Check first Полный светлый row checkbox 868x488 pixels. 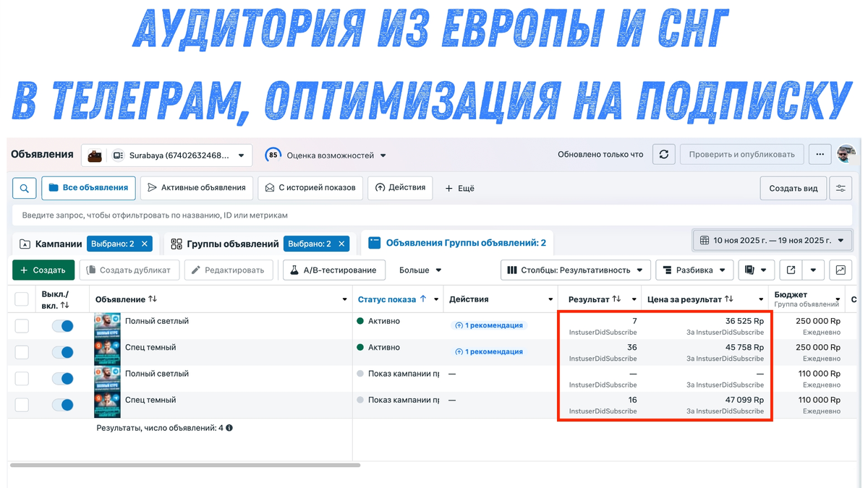(x=22, y=326)
